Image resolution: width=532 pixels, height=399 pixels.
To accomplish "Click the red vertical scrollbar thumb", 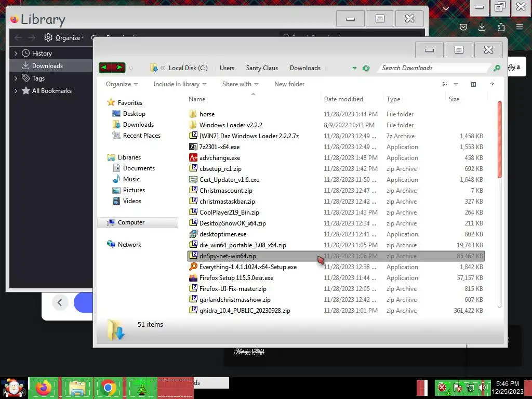I will [x=499, y=139].
